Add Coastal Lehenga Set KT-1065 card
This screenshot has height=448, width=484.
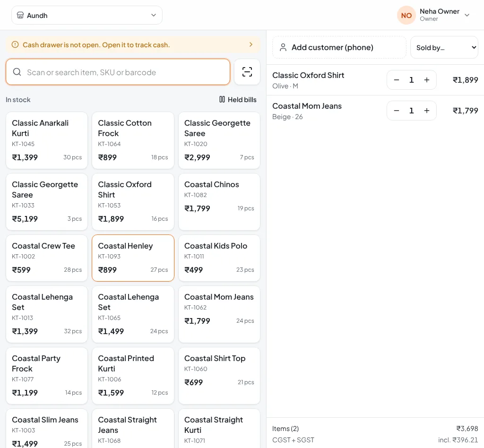coord(133,314)
